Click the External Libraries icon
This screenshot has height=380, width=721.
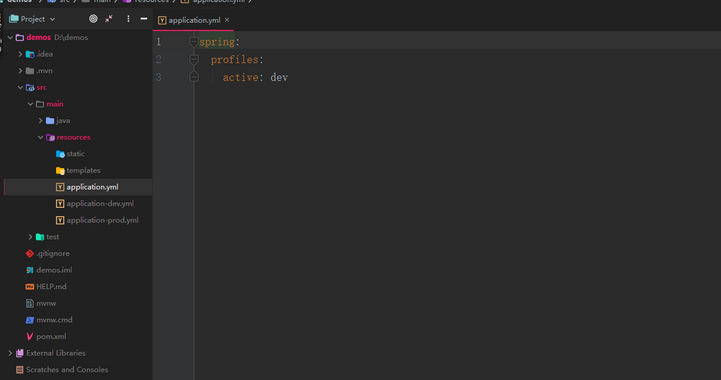pyautogui.click(x=20, y=353)
